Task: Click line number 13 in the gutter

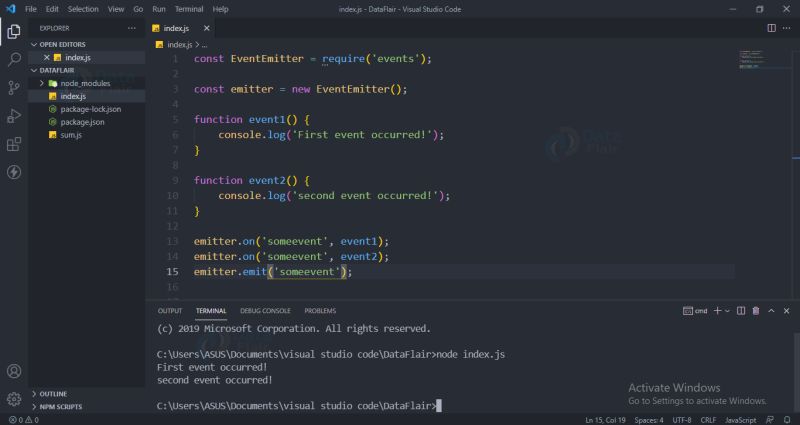Action: point(172,241)
